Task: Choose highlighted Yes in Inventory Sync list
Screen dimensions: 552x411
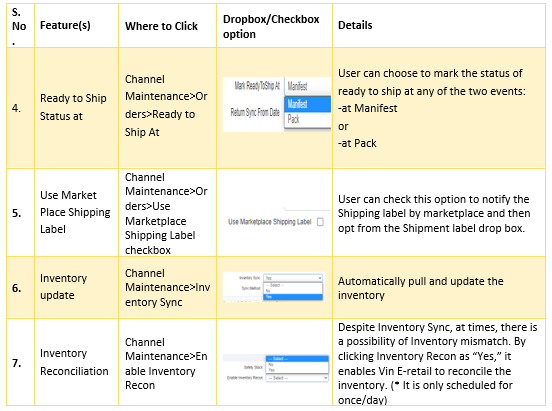Action: (x=293, y=297)
